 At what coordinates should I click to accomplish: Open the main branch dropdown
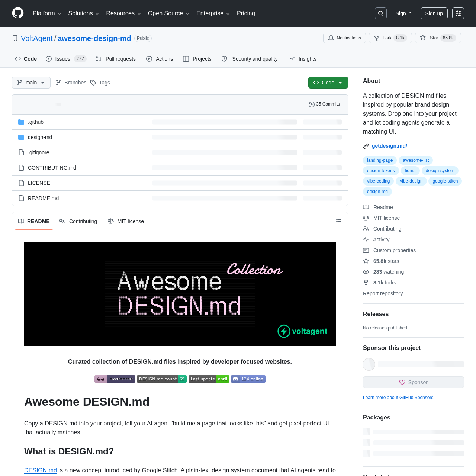[31, 83]
